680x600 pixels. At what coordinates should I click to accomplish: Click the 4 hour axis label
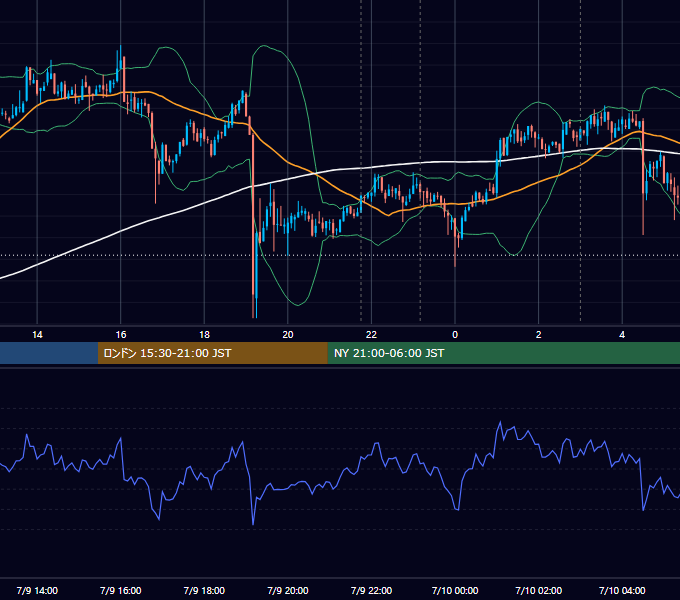click(x=622, y=335)
